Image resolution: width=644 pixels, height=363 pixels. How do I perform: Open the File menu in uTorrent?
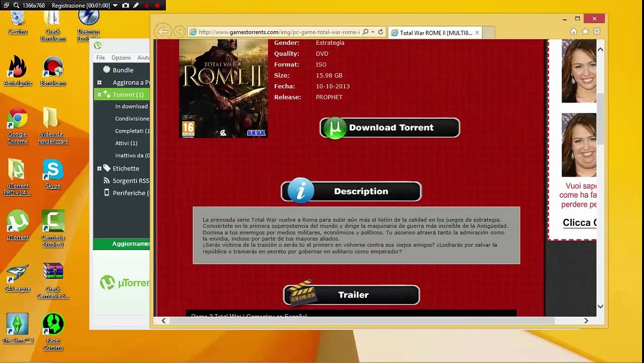tap(100, 57)
